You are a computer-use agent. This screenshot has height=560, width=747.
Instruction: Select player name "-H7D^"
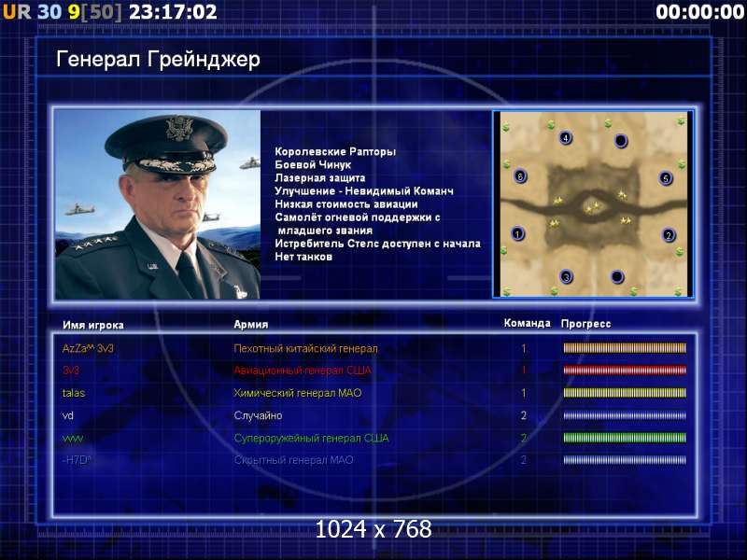point(77,460)
